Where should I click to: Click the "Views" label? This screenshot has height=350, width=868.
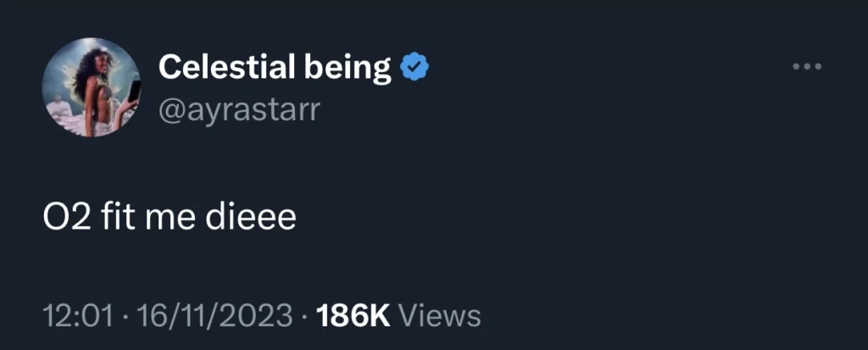[x=439, y=316]
